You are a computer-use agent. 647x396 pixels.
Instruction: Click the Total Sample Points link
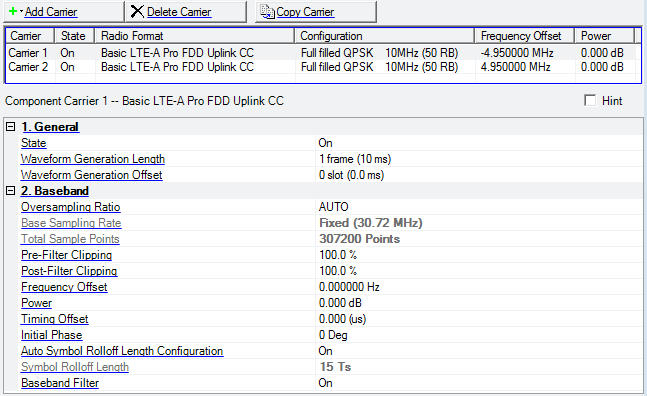(70, 239)
